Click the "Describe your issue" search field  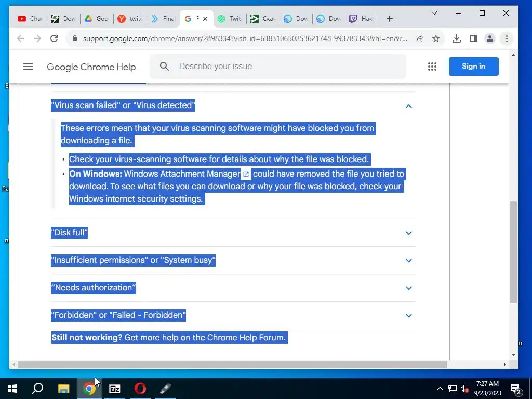point(278,66)
